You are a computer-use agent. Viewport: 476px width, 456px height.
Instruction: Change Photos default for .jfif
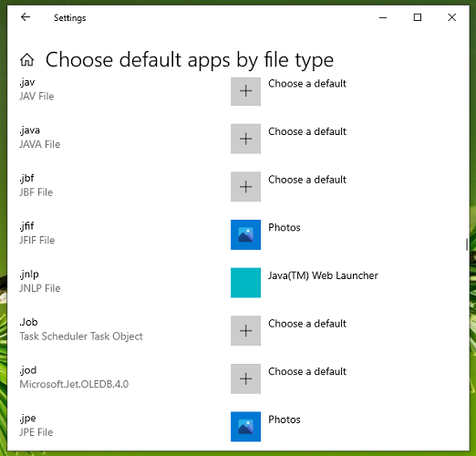coord(285,228)
